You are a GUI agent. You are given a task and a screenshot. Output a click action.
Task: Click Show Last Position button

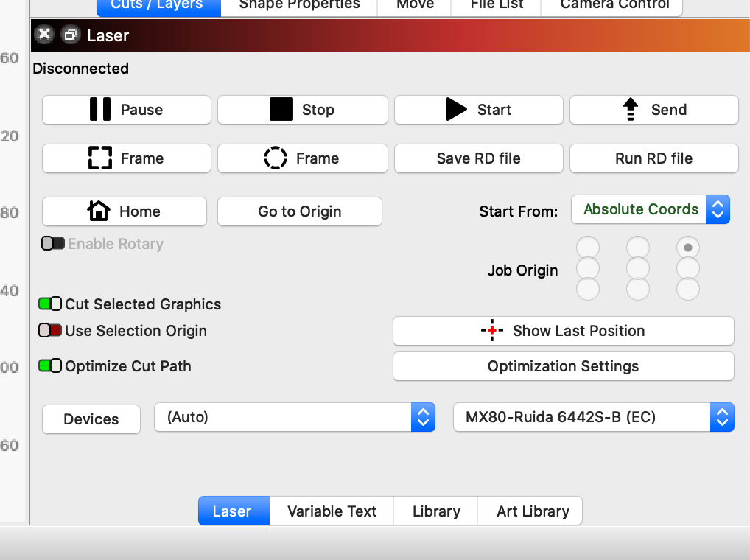[564, 330]
